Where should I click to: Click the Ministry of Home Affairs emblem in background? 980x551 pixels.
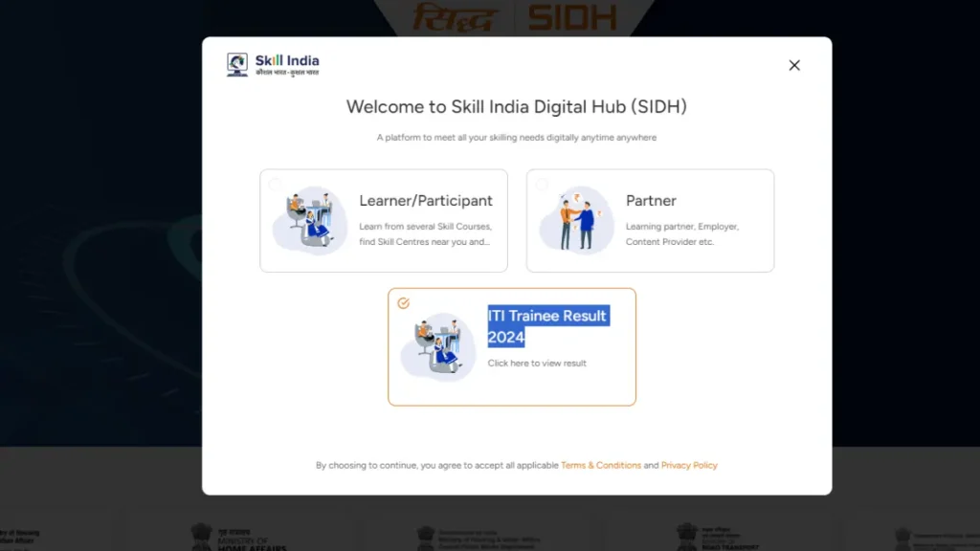(x=201, y=538)
